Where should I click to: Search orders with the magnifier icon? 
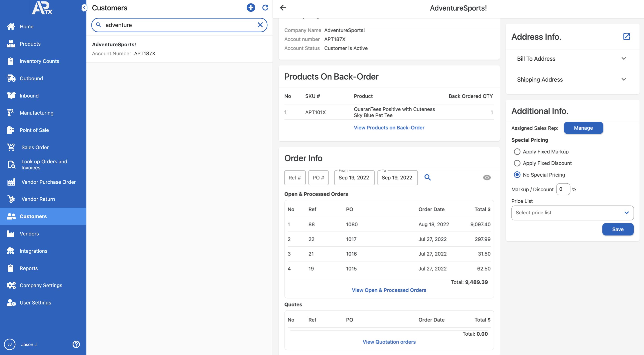pos(428,177)
